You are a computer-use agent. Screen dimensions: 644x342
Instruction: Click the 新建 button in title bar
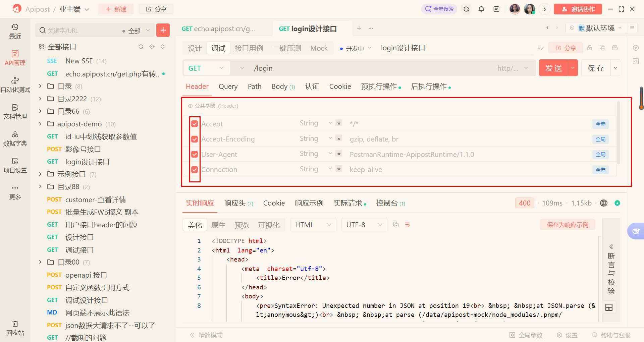[116, 9]
